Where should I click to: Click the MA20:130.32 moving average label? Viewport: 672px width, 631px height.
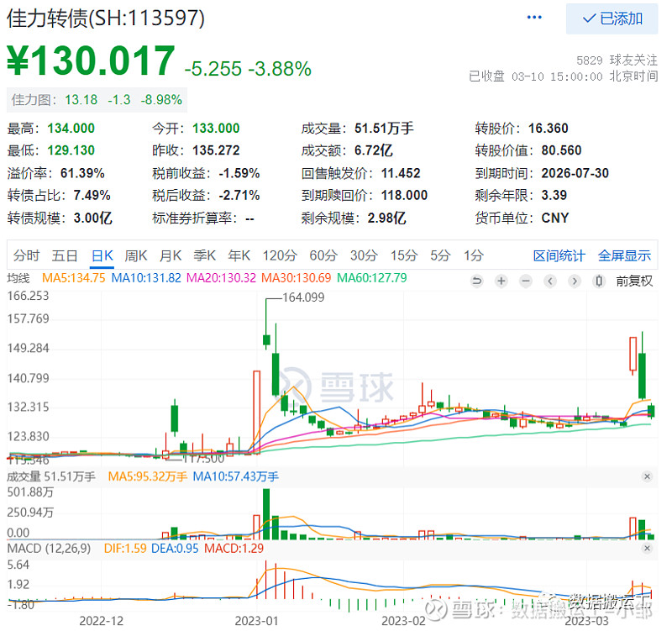pos(221,278)
